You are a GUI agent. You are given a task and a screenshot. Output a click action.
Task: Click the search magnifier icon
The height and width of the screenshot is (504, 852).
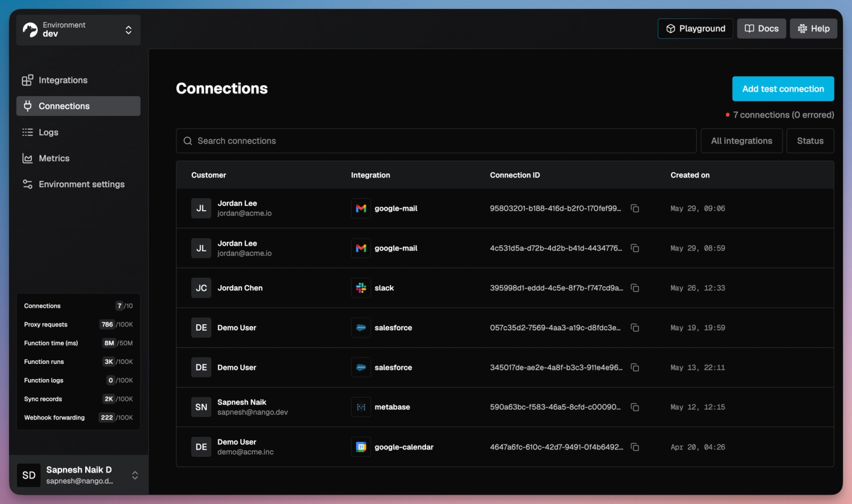coord(188,141)
